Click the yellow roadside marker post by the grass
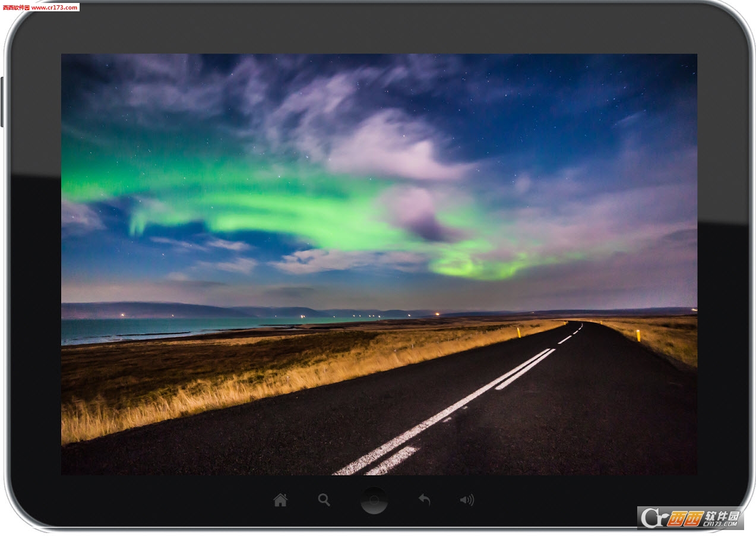756x536 pixels. pyautogui.click(x=638, y=336)
